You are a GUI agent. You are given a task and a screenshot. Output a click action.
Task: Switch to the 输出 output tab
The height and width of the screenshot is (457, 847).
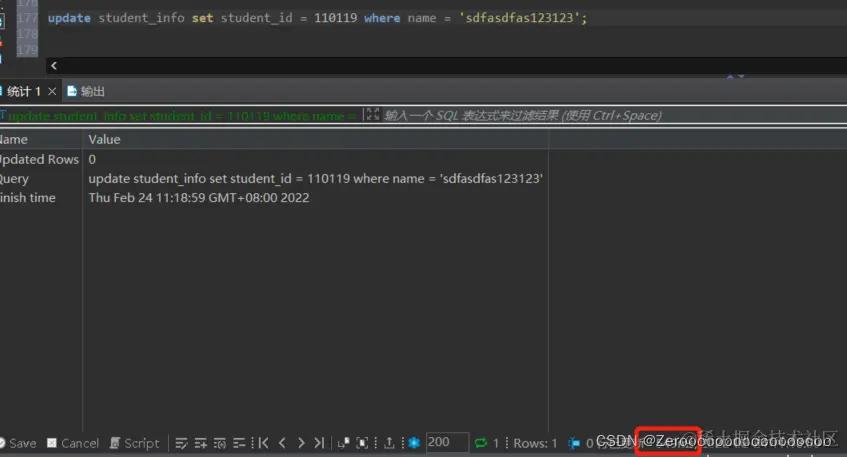86,91
